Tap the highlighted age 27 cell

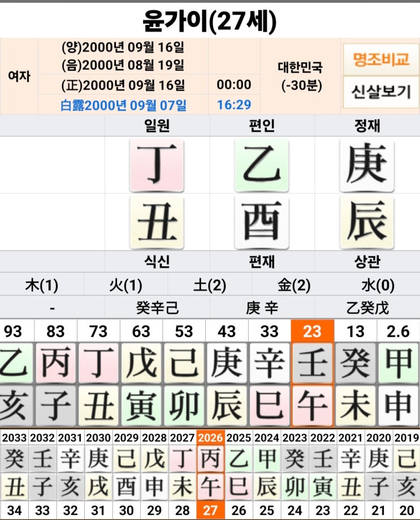pos(210,510)
